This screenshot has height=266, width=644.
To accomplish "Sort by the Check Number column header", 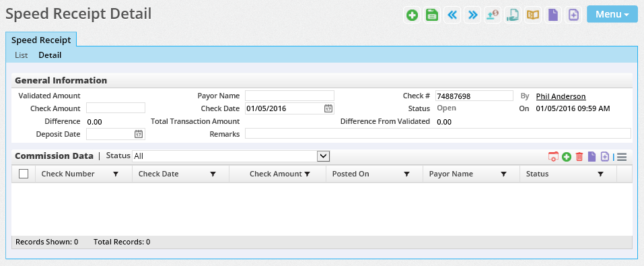I will 68,174.
